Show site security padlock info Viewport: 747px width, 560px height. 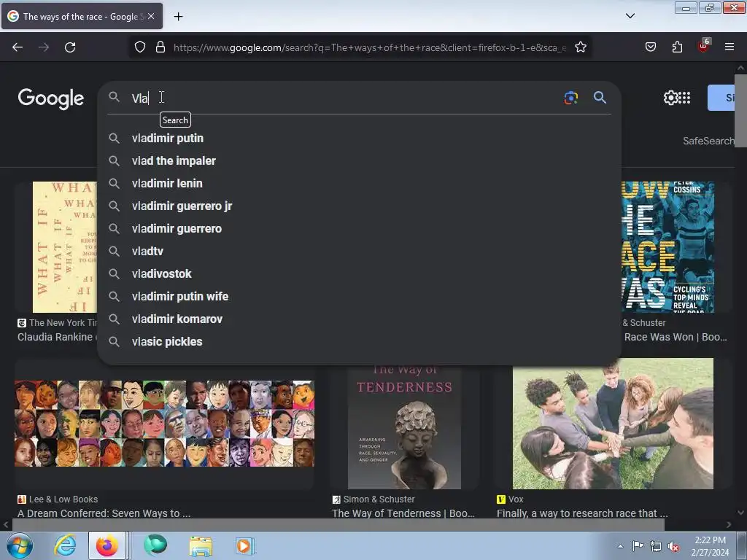pos(160,47)
